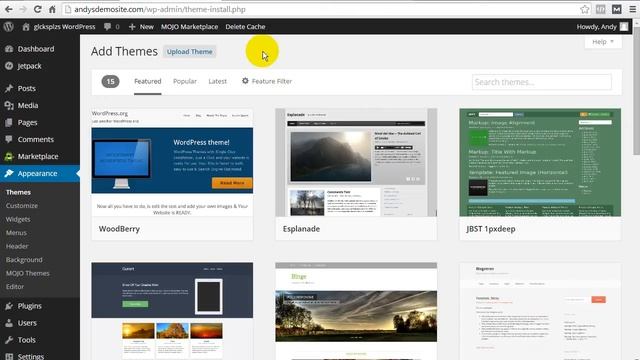The image size is (640, 360).
Task: Click the Appearance paintbrush icon
Action: (9, 173)
